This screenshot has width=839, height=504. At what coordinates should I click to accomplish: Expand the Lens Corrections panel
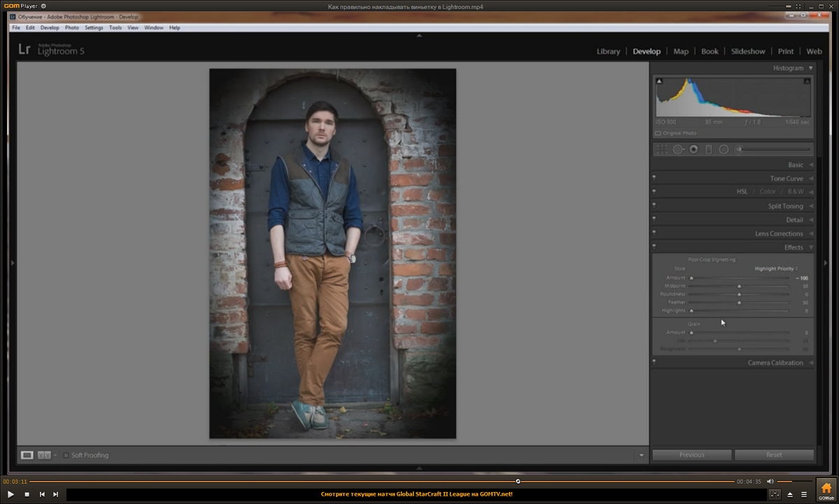tap(810, 233)
